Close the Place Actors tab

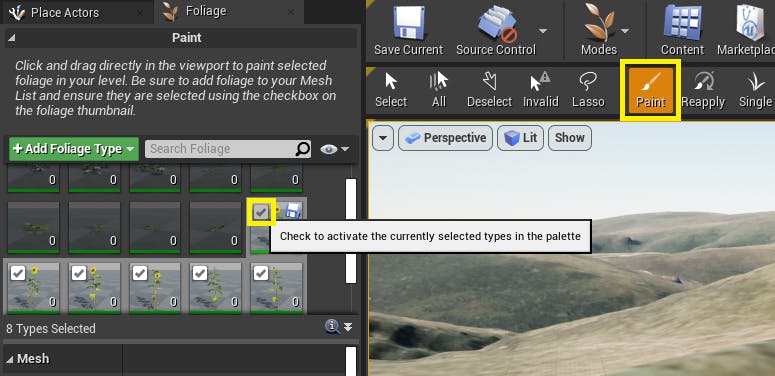[x=140, y=12]
